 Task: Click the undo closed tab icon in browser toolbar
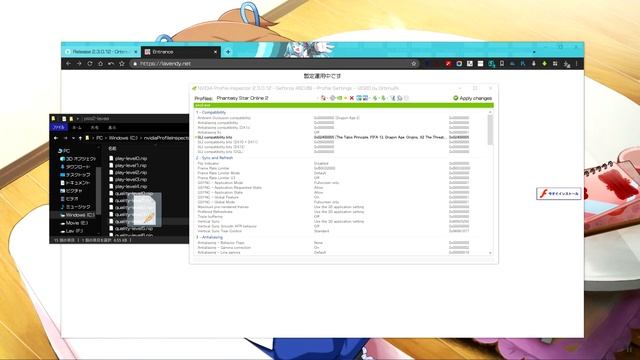coord(111,64)
